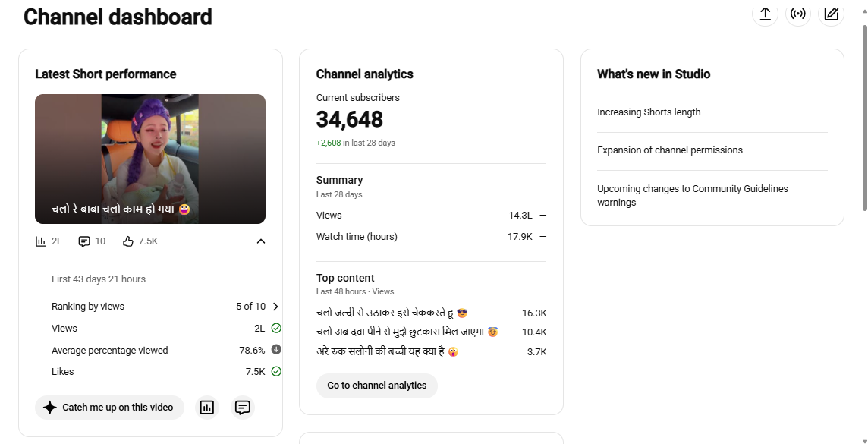
Task: Click the green check next to Views 2L
Action: (x=276, y=329)
